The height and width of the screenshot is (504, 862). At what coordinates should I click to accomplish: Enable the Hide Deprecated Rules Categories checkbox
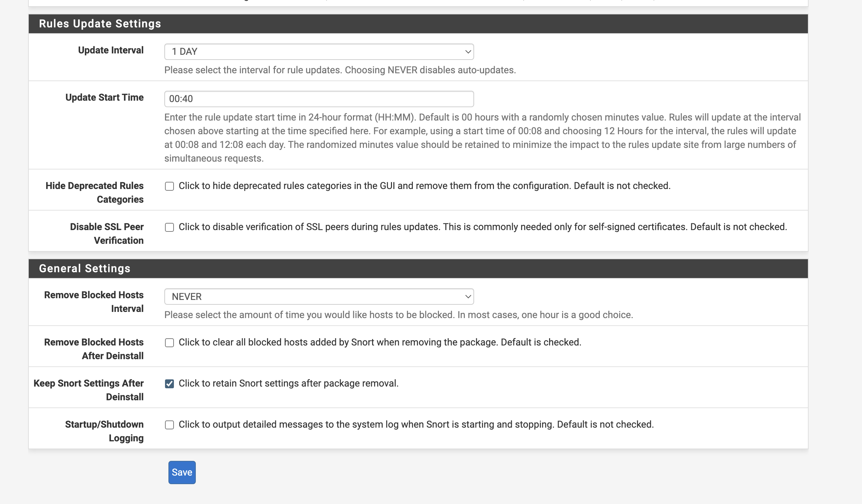click(x=169, y=186)
